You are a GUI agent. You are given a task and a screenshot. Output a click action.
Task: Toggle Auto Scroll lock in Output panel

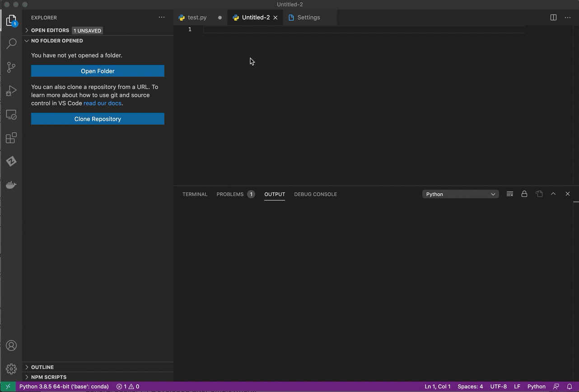point(524,194)
